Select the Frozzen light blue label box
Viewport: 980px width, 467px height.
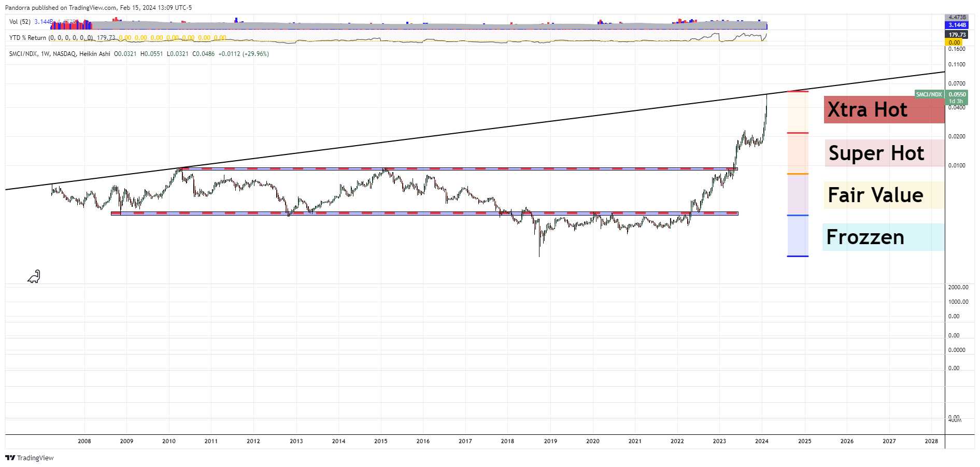pos(884,237)
